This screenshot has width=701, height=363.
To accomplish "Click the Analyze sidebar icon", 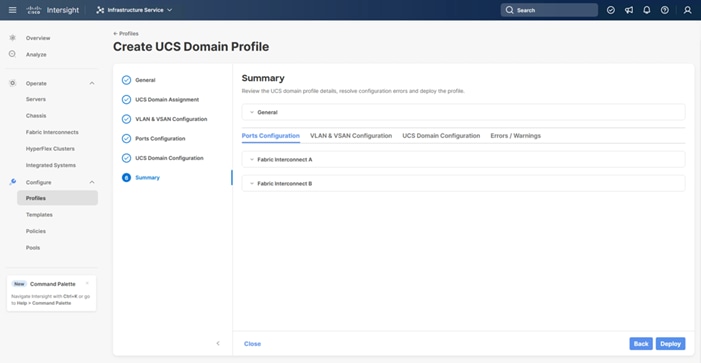I will pos(12,54).
